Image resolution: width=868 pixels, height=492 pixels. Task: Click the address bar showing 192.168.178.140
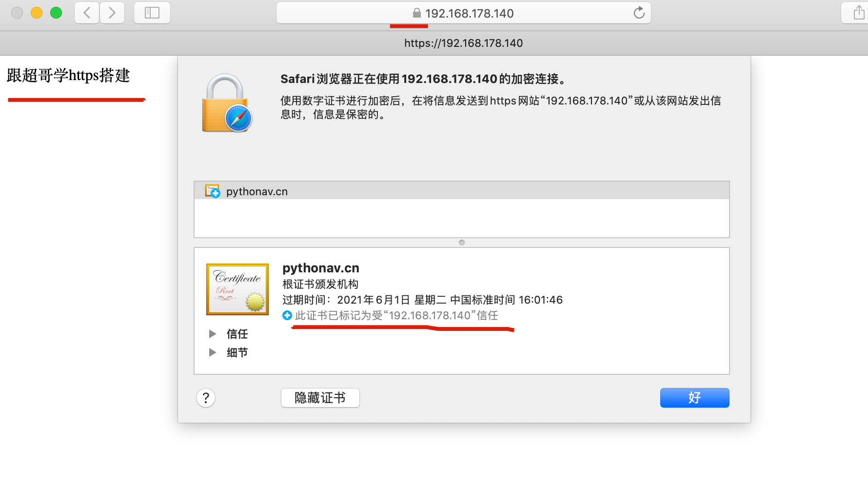(463, 13)
